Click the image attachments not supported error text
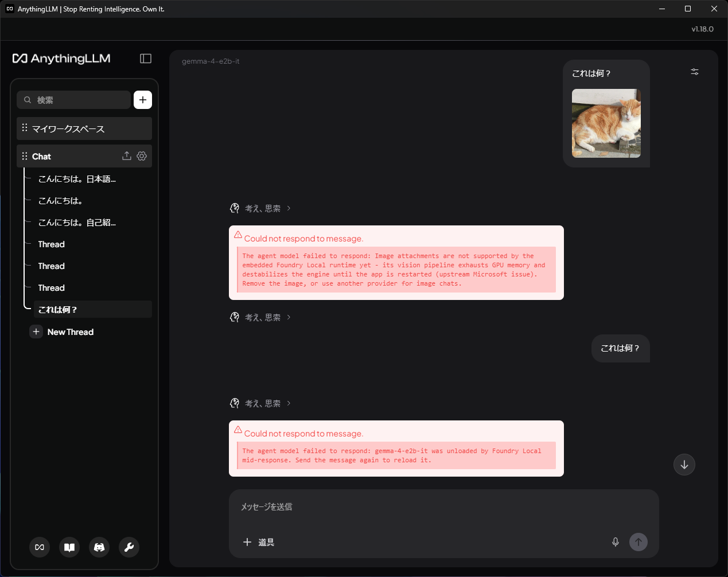This screenshot has height=577, width=728. (x=396, y=270)
